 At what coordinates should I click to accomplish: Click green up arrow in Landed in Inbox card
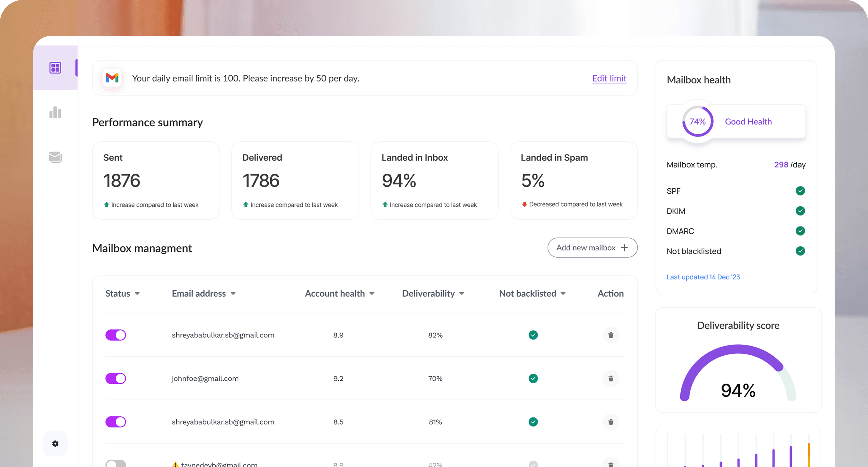point(385,204)
